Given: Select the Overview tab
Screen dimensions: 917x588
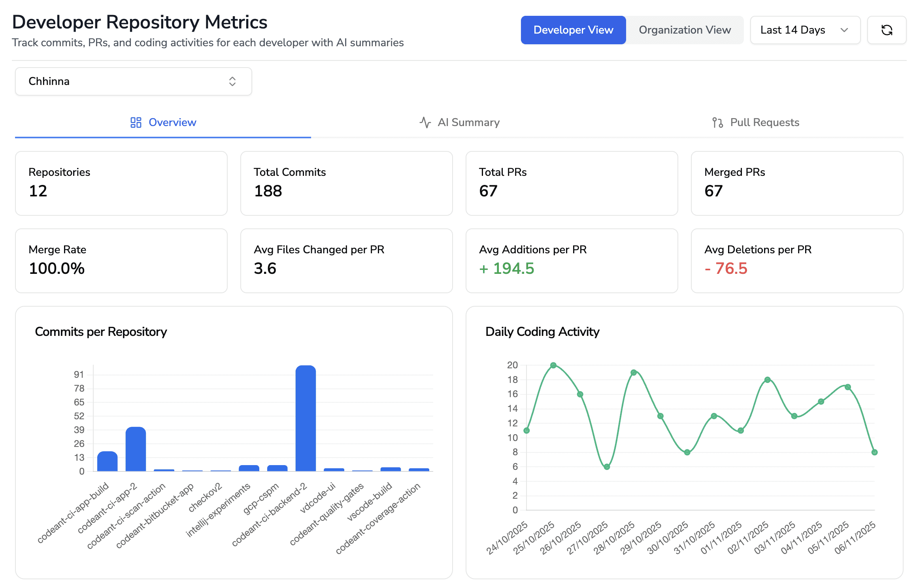Looking at the screenshot, I should (163, 122).
